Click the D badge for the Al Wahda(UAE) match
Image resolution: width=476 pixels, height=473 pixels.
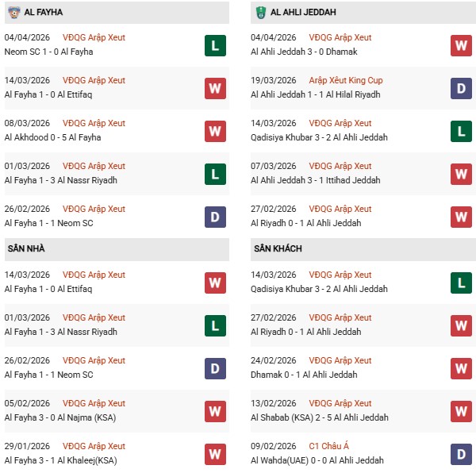(x=461, y=454)
